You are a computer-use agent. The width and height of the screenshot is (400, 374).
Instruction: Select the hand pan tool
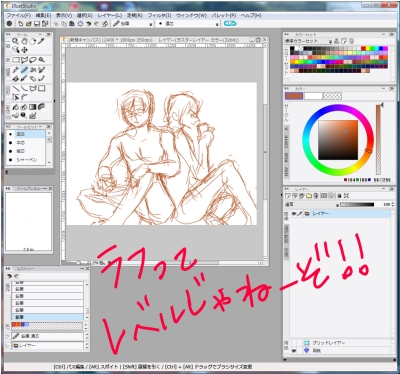coord(24,41)
